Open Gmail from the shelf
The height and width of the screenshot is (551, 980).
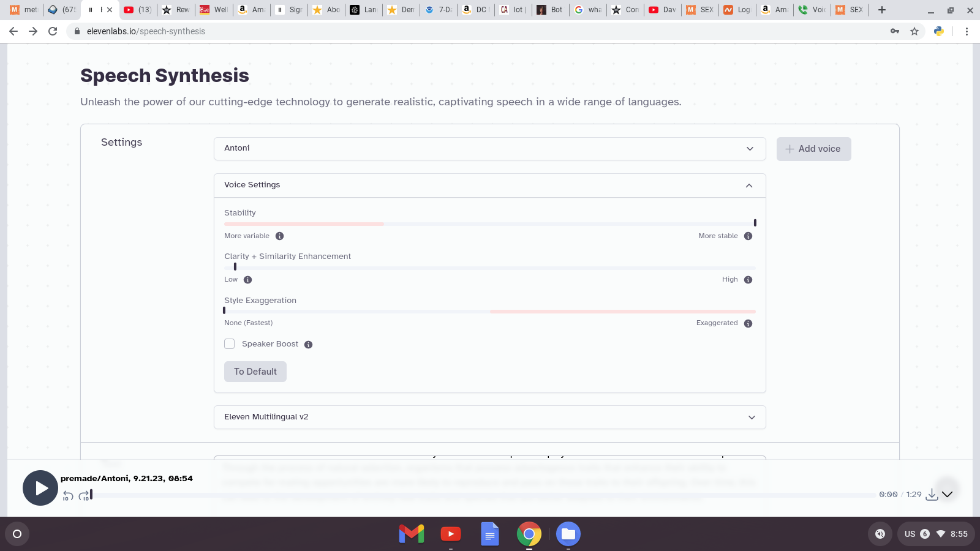tap(412, 534)
